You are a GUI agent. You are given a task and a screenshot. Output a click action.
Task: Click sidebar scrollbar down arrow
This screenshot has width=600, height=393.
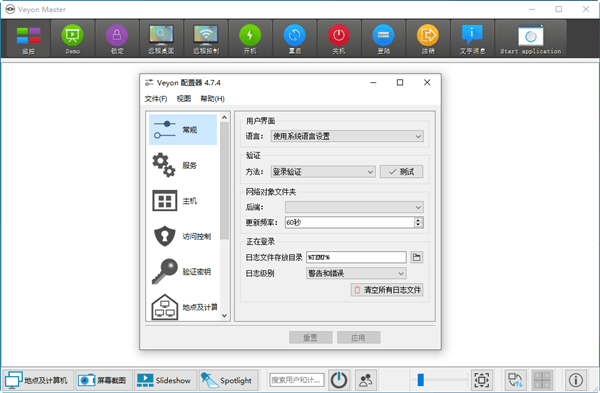(x=225, y=316)
